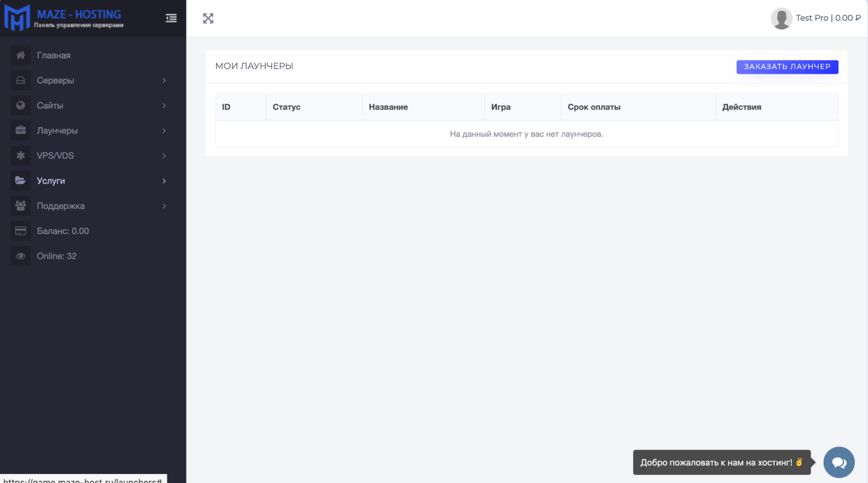This screenshot has width=868, height=483.
Task: Click the home icon beside Главная
Action: (20, 55)
